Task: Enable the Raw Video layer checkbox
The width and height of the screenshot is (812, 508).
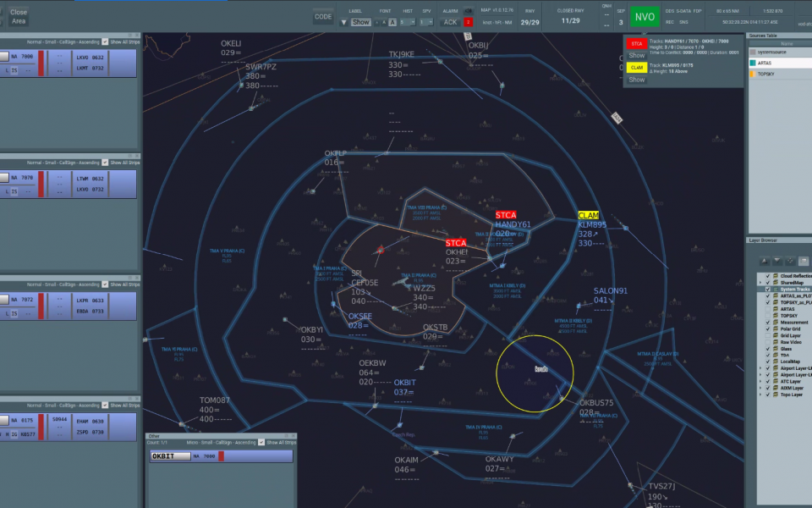Action: pos(768,342)
